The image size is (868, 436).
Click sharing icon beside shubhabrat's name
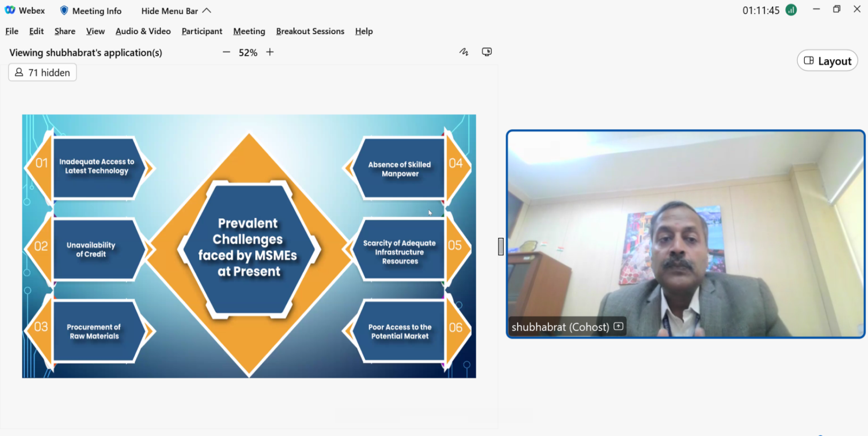pos(618,326)
